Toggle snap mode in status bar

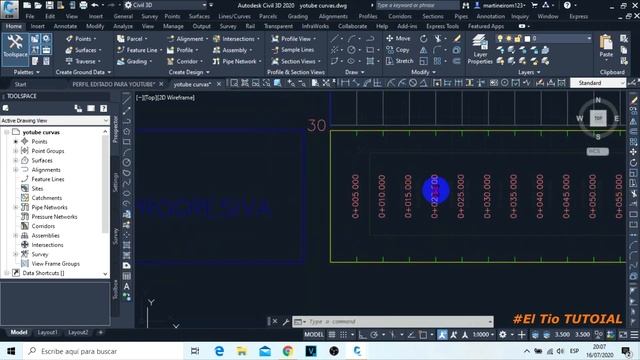point(344,335)
